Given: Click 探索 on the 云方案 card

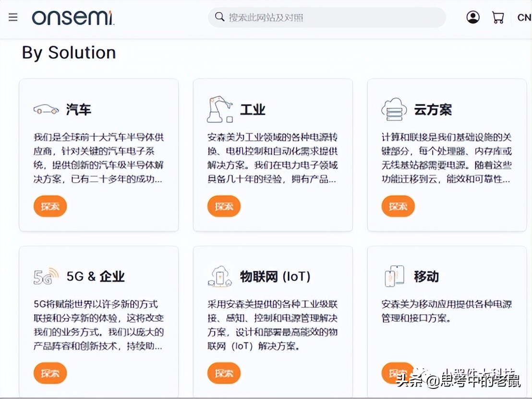Looking at the screenshot, I should (398, 206).
